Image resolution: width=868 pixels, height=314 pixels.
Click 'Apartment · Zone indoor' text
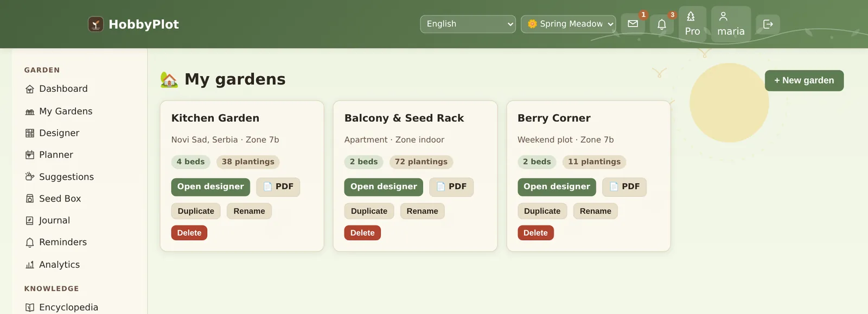[x=394, y=140]
